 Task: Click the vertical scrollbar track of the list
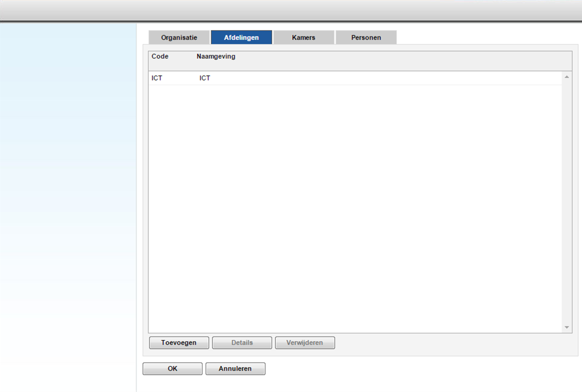[567, 200]
